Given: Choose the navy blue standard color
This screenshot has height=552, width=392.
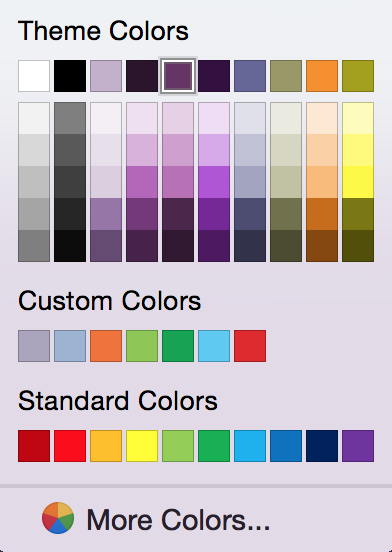Looking at the screenshot, I should click(x=322, y=446).
